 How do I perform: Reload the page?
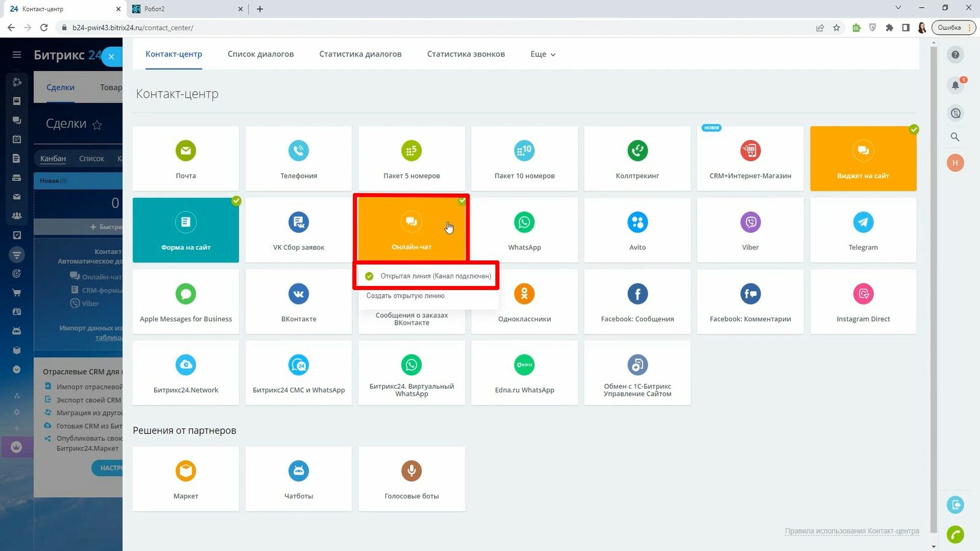click(44, 27)
